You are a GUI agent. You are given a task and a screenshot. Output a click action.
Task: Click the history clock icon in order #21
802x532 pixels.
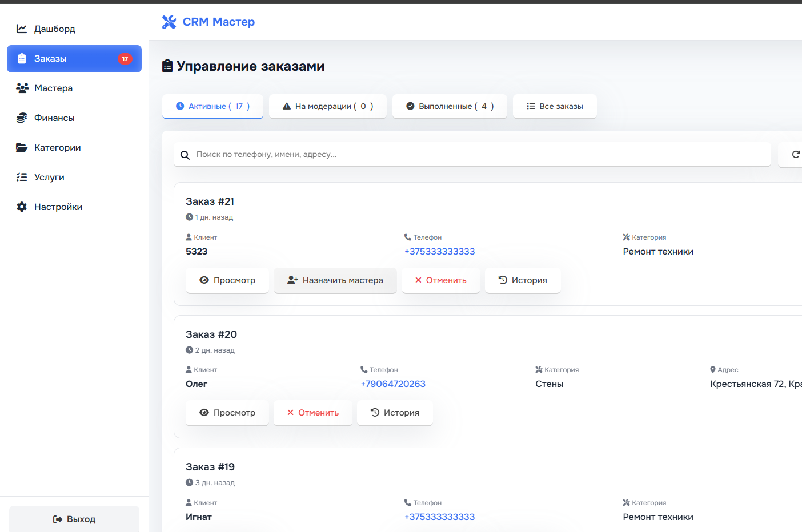click(x=503, y=280)
